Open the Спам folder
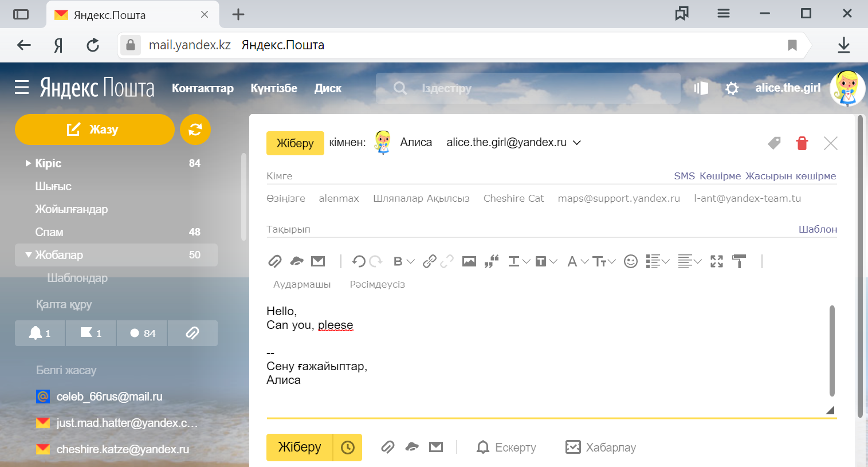 (49, 232)
